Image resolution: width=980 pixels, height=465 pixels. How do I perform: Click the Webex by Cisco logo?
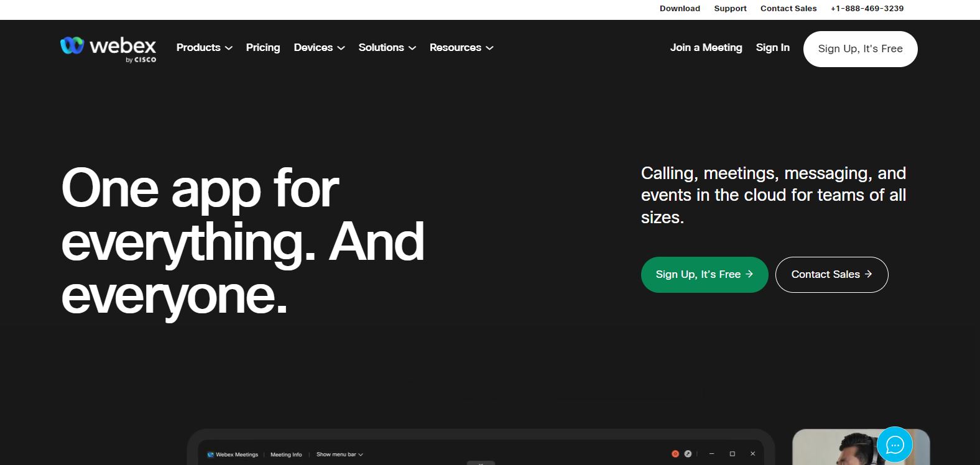click(108, 49)
